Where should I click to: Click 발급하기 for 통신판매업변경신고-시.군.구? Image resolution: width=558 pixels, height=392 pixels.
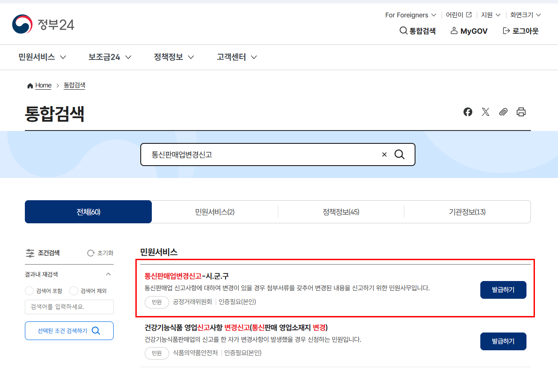503,289
